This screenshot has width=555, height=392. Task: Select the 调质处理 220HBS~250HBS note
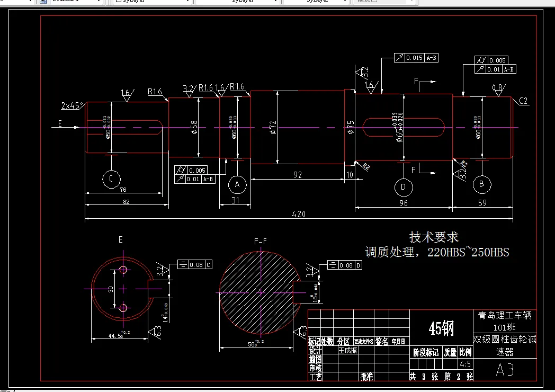(x=437, y=252)
